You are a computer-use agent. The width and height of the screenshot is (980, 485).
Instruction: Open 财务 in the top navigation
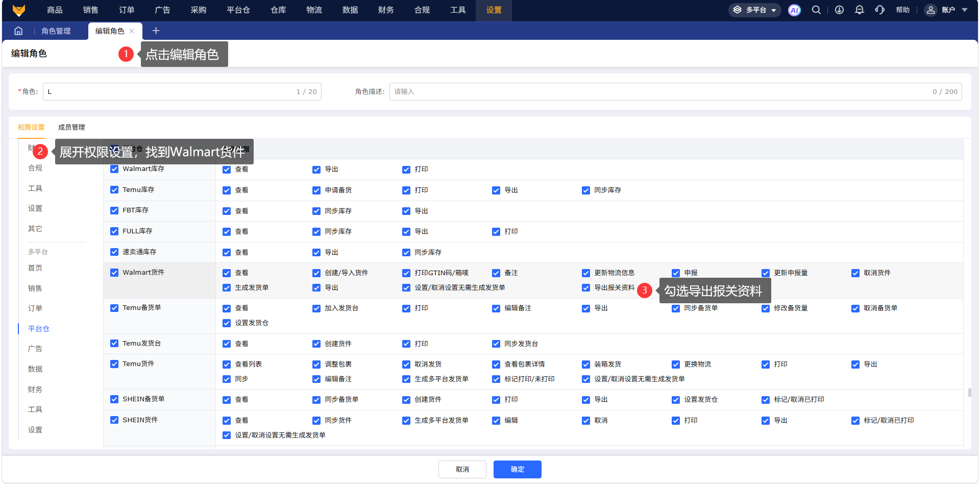(386, 10)
